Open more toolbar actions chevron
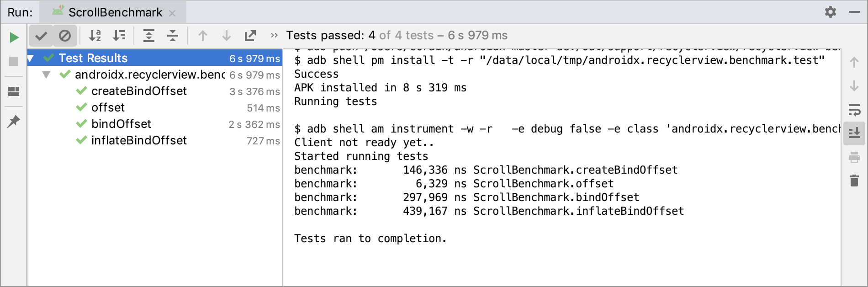Viewport: 868px width, 287px height. point(274,36)
